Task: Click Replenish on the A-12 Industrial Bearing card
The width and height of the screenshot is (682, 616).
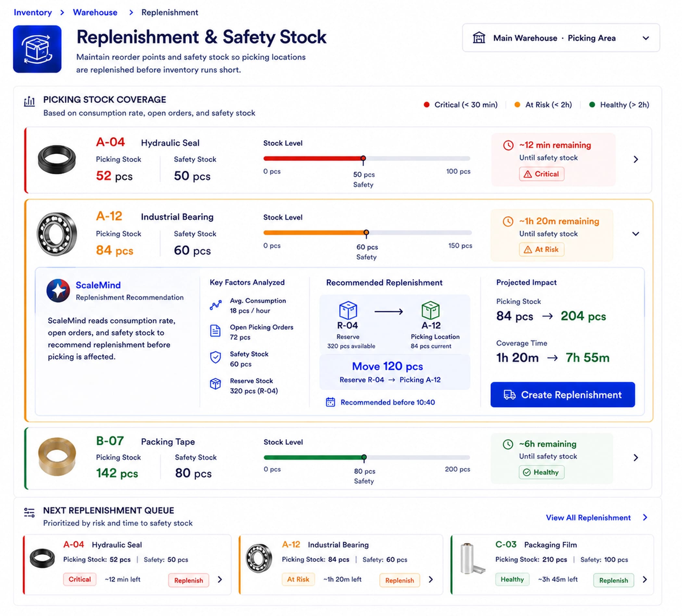Action: 399,580
